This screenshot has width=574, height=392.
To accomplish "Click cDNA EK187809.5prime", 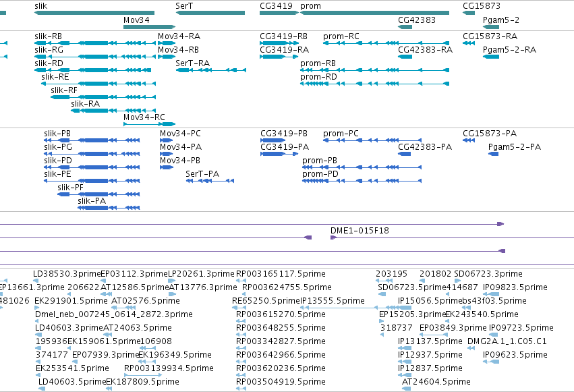I will coord(109,389).
